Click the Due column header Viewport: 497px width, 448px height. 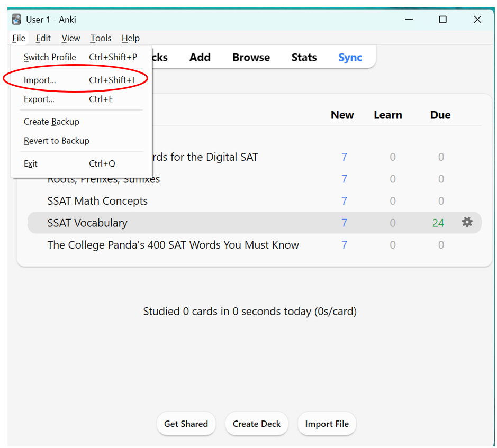pyautogui.click(x=440, y=115)
